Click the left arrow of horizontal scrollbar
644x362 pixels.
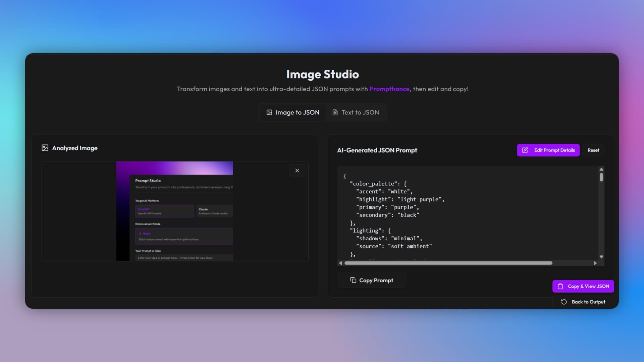click(x=340, y=263)
